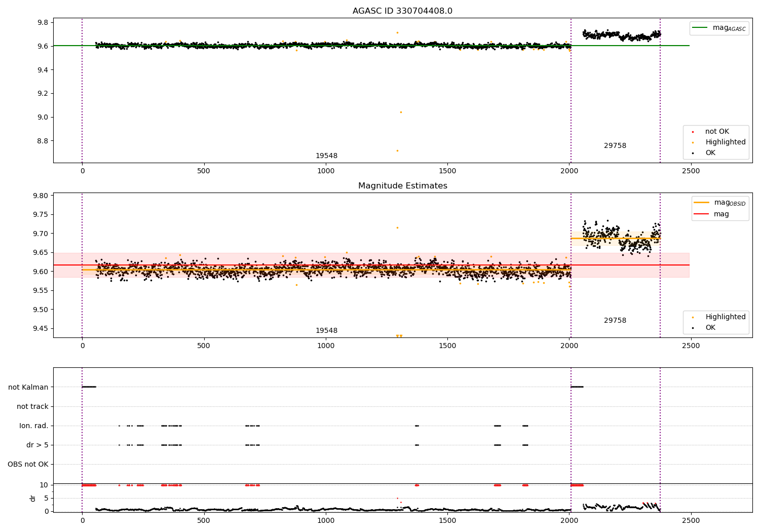Click y-tick '9.70' on middle plot
Screen dimensions: 760x532
coord(40,234)
